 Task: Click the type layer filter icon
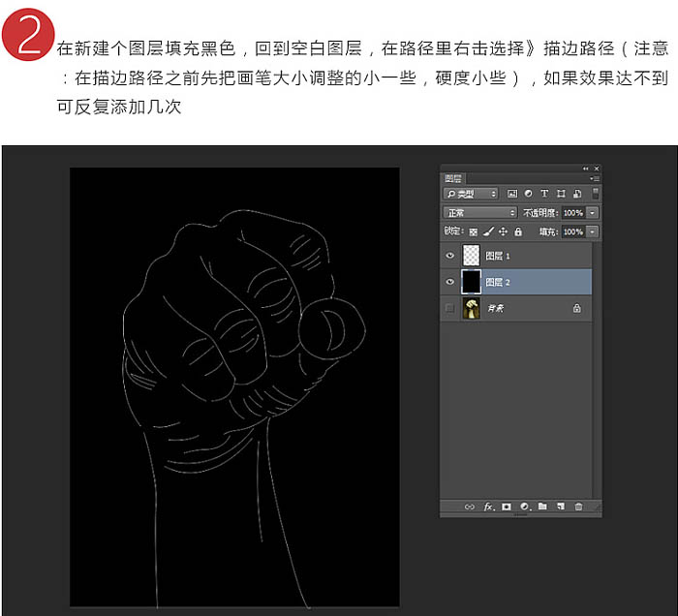click(544, 194)
